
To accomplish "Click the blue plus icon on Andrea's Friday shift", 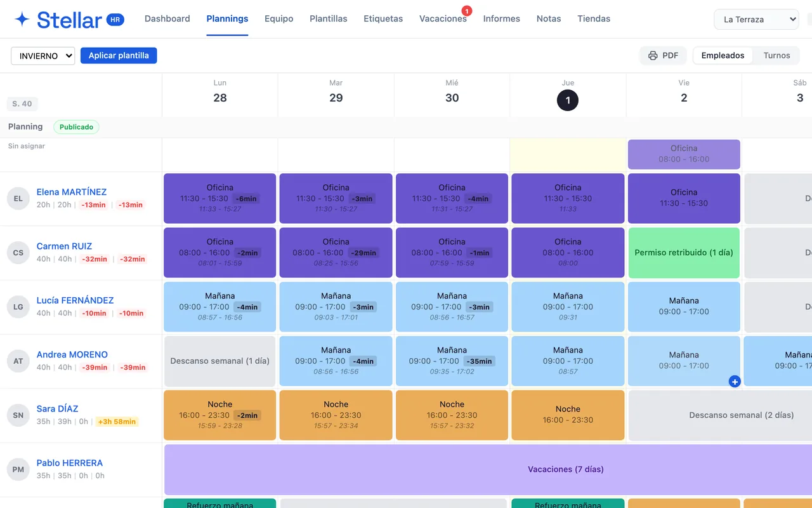I will pyautogui.click(x=735, y=382).
